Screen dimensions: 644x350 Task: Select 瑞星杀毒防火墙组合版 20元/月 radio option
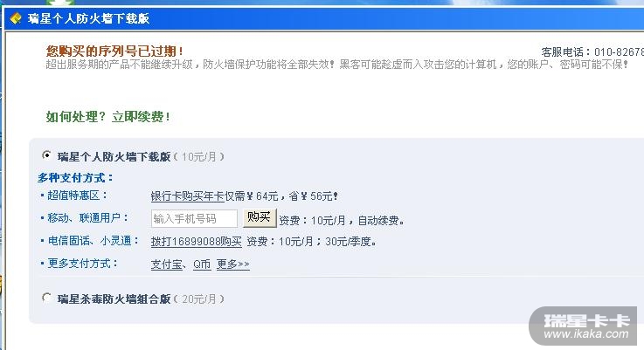[x=47, y=298]
